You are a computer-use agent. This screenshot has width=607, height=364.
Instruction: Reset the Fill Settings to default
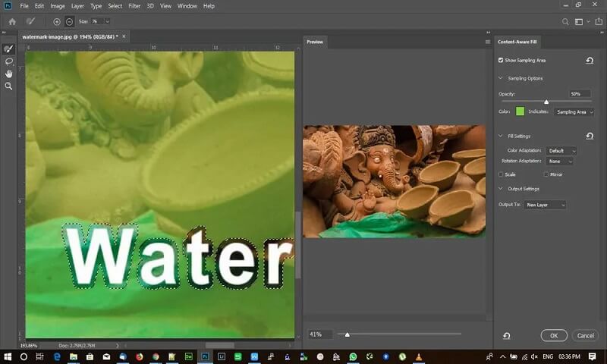pos(590,136)
